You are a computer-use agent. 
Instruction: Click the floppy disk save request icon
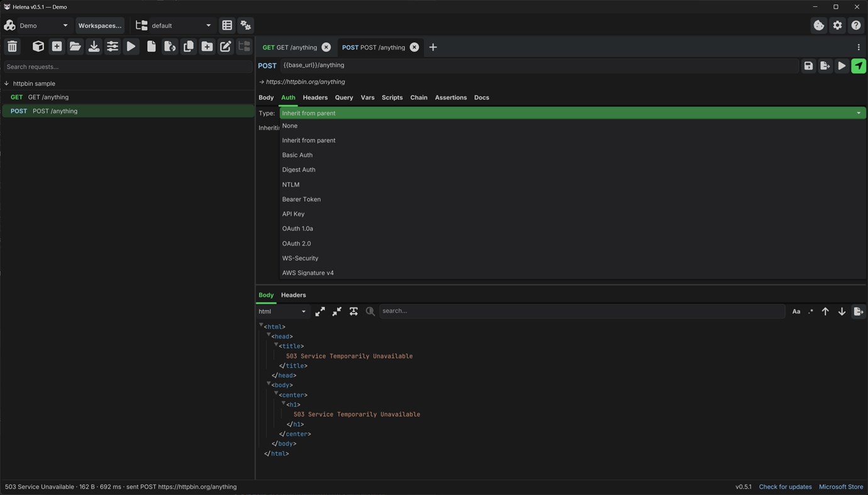(808, 65)
